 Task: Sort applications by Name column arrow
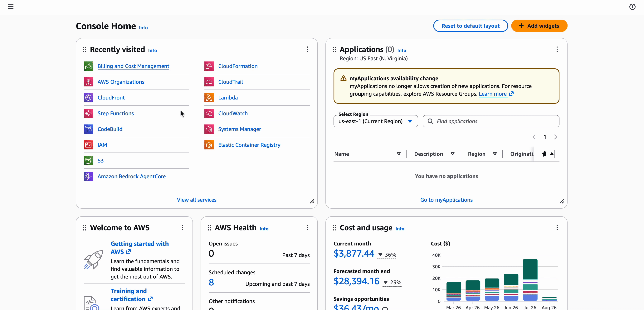tap(399, 154)
